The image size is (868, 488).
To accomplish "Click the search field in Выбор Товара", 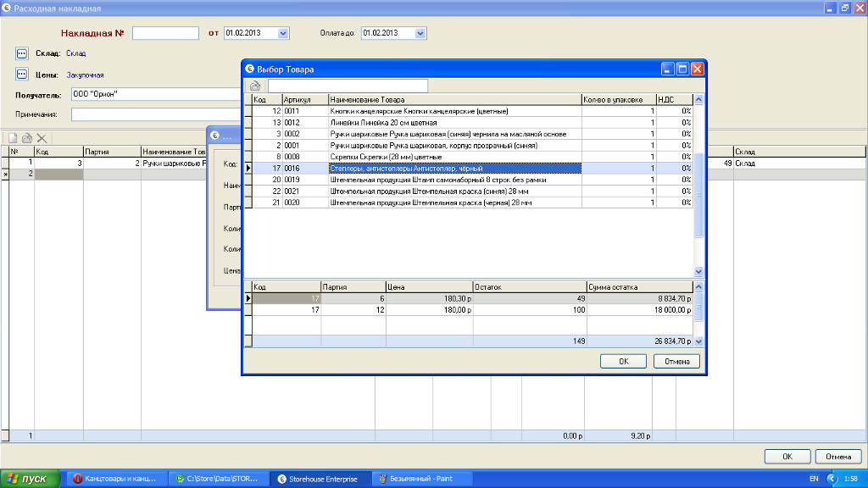I will 348,86.
